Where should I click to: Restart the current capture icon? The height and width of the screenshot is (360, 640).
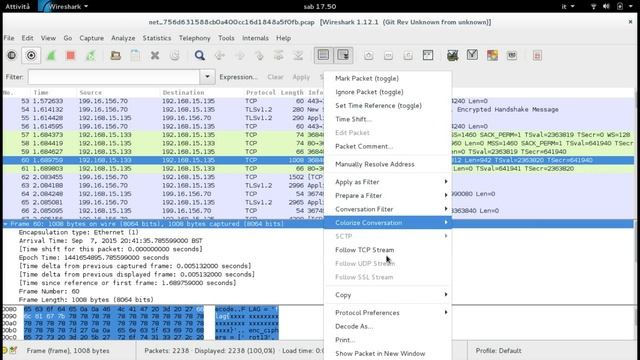[x=90, y=55]
